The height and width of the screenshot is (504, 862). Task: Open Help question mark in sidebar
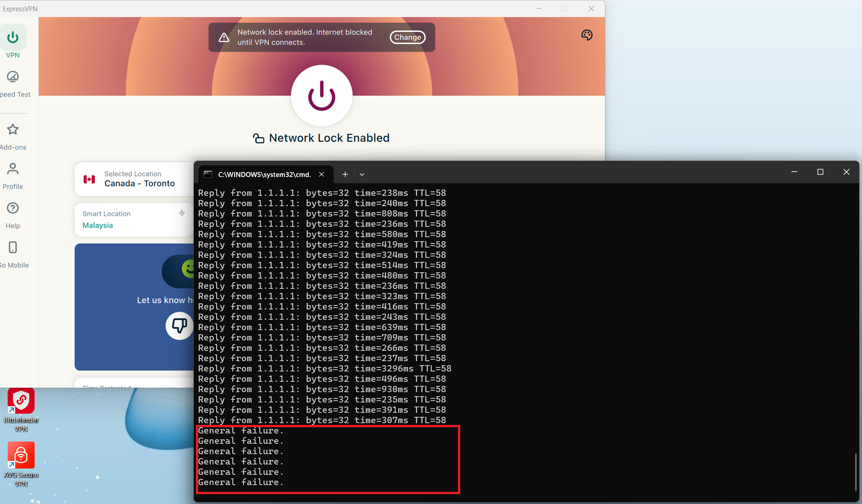13,208
